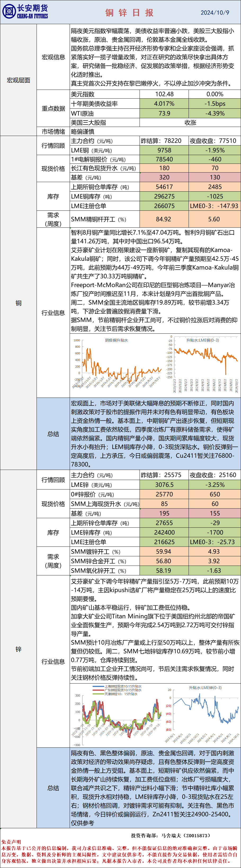Open the 升贴水:LME铜(0-3) chart

coord(203,365)
